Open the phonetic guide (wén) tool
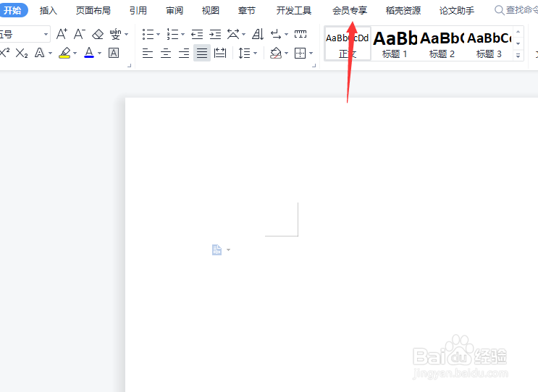The width and height of the screenshot is (538, 392). [115, 34]
